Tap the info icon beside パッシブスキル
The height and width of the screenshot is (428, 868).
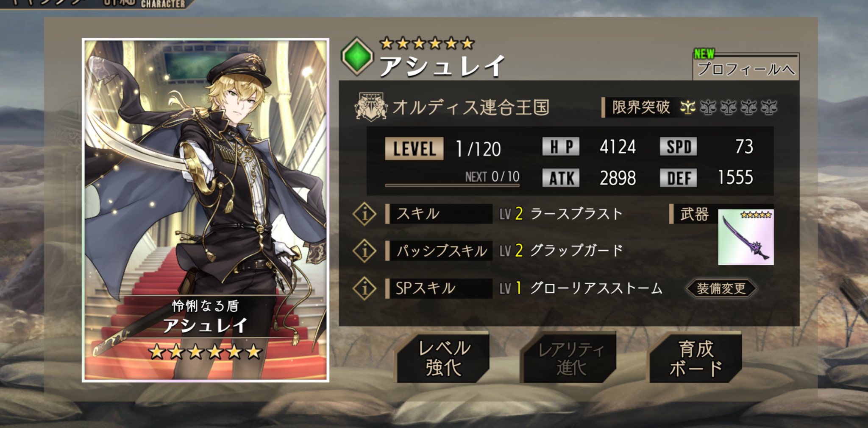364,251
